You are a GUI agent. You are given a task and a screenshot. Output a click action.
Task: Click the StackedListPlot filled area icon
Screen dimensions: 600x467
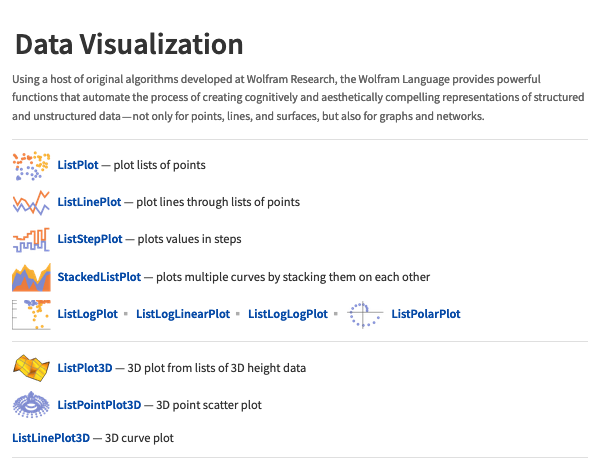click(x=31, y=277)
